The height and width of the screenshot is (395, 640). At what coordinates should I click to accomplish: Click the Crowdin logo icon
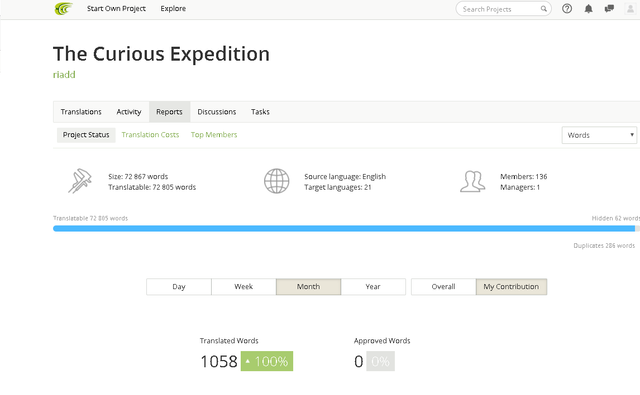tap(63, 9)
